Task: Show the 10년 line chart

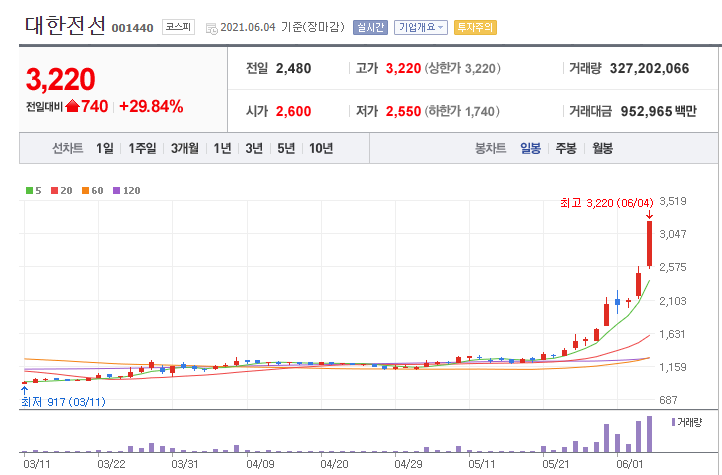Action: [x=321, y=148]
